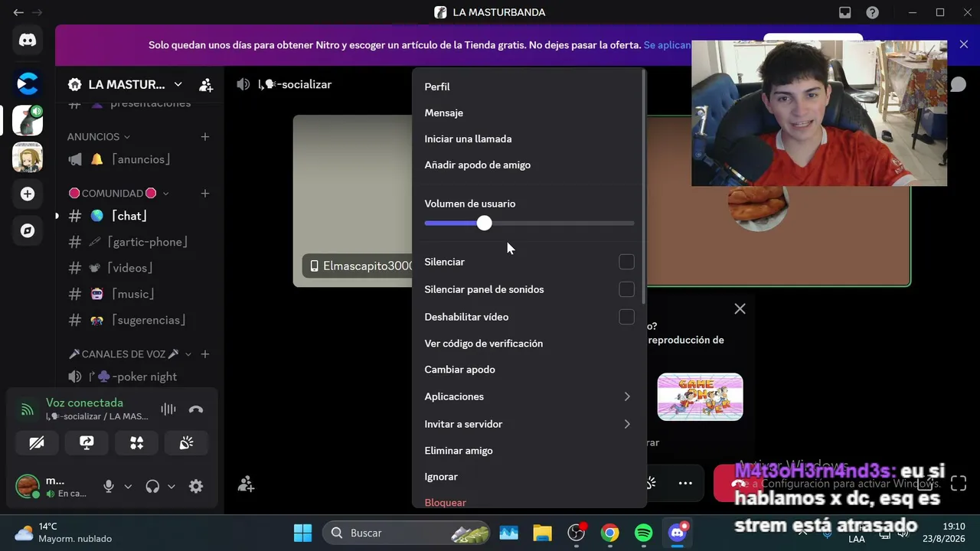This screenshot has height=551, width=980.
Task: Click the context menu scrollbar
Action: coord(645,187)
